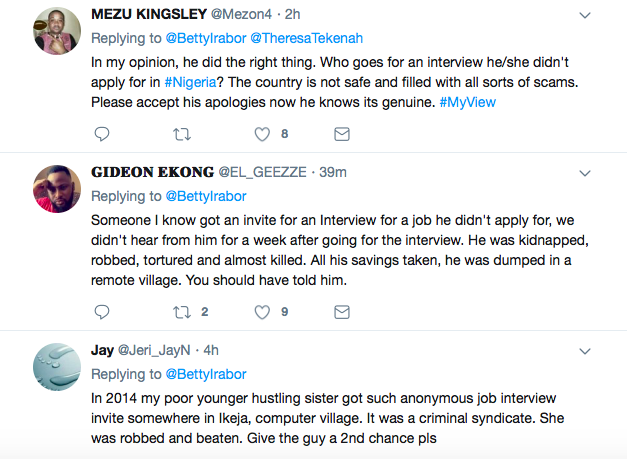Expand more options on MEZU KINGSLEY's tweet

tap(585, 16)
